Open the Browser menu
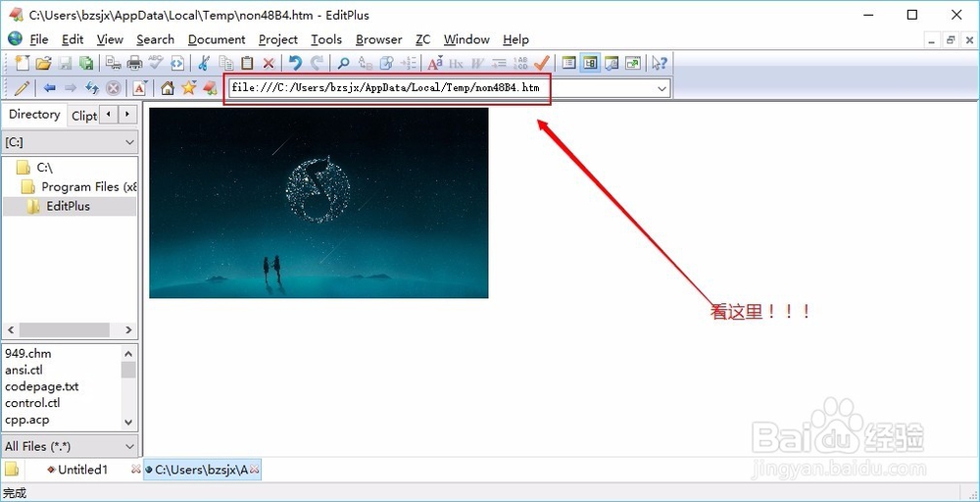Viewport: 980px width, 502px height. pos(378,39)
